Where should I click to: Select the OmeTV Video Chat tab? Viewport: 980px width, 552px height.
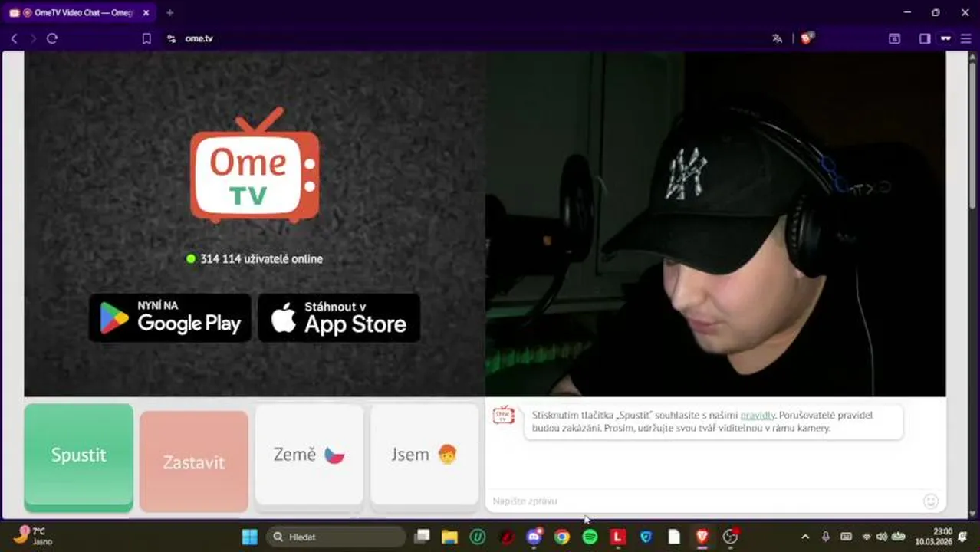80,12
